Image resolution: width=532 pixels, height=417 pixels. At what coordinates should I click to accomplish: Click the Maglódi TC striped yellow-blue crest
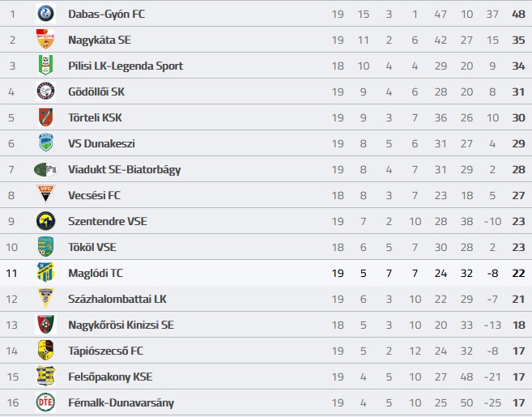click(x=45, y=272)
